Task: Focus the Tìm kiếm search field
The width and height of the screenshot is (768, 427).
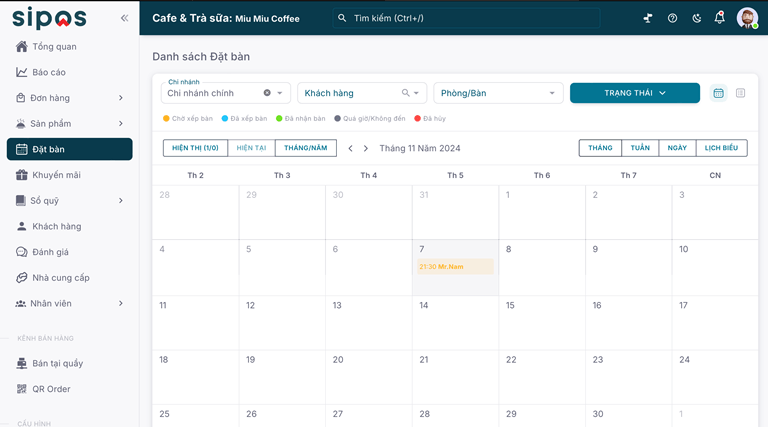Action: tap(466, 18)
